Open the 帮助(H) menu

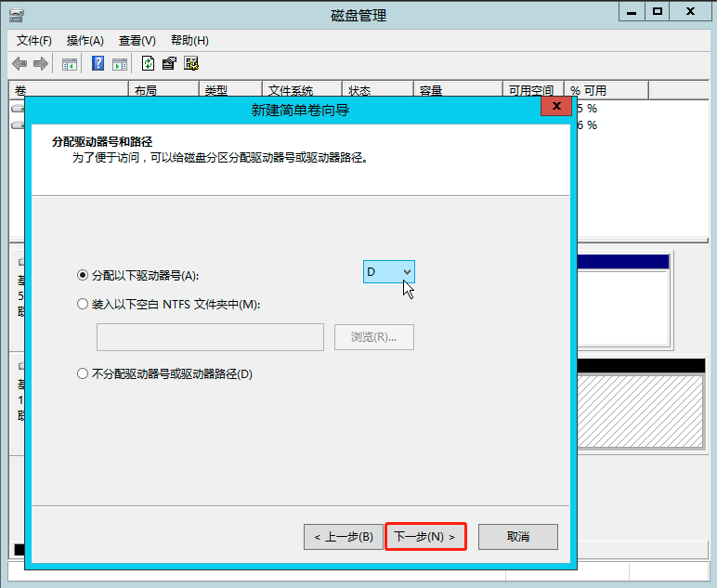coord(189,41)
